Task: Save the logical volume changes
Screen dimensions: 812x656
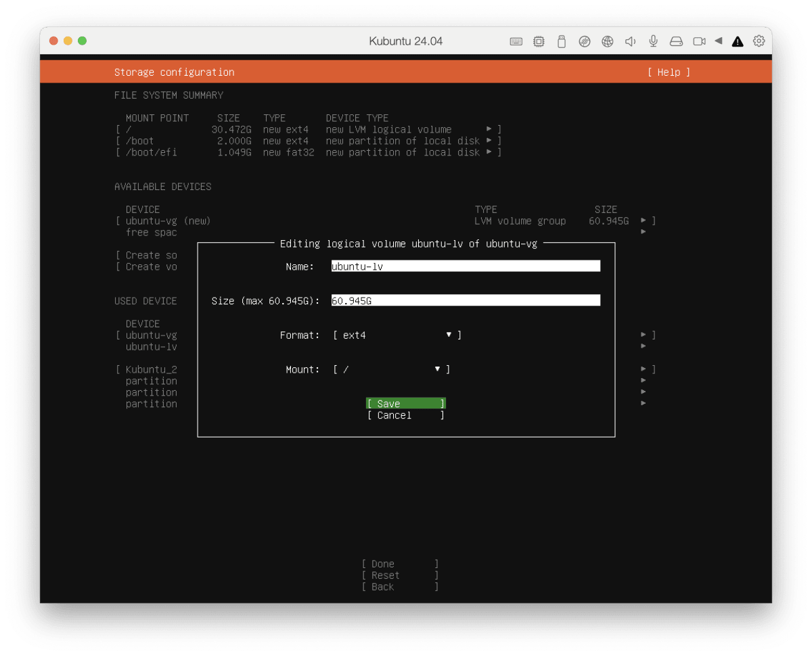Action: pyautogui.click(x=405, y=404)
